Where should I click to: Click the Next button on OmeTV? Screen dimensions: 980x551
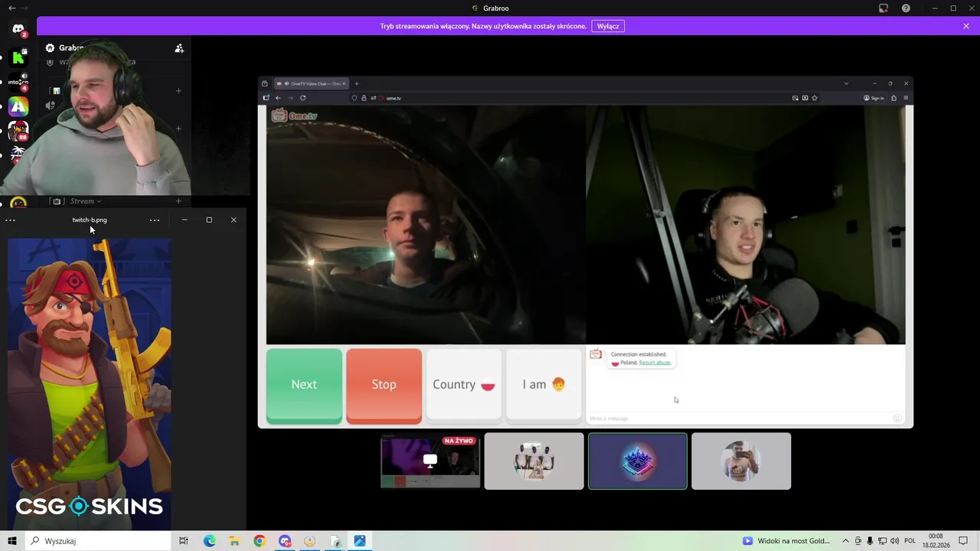(x=304, y=385)
